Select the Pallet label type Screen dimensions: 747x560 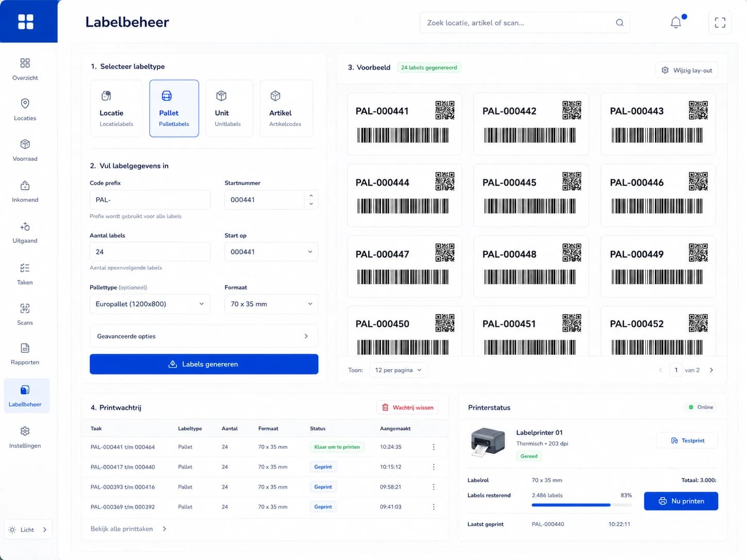tap(174, 108)
